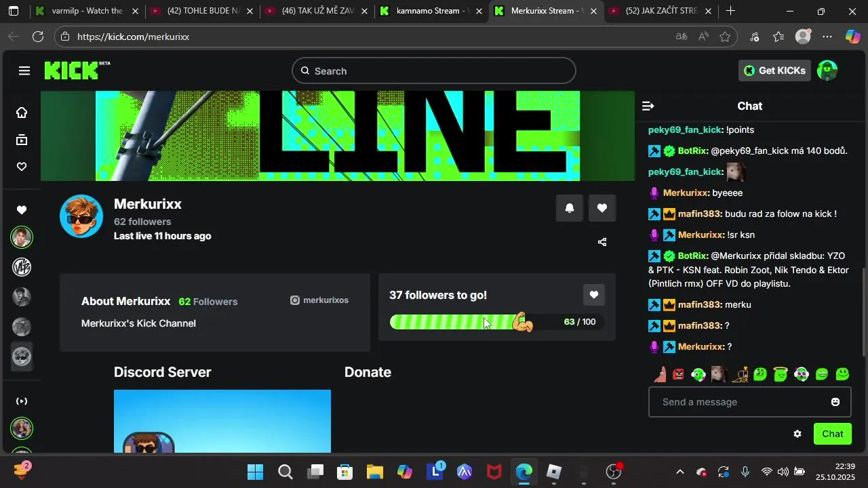The width and height of the screenshot is (868, 488).
Task: Open merkurixos Instagram link
Action: coord(319,300)
